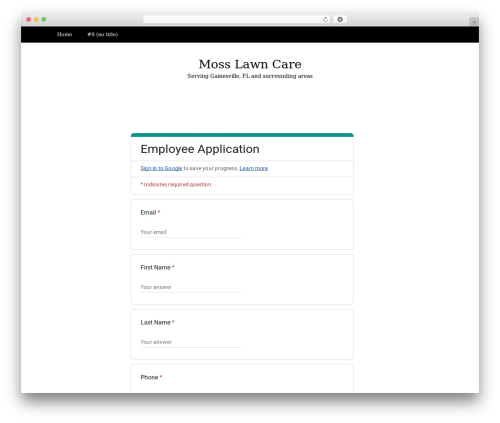
Task: Open a new tab with plus button
Action: click(x=474, y=22)
